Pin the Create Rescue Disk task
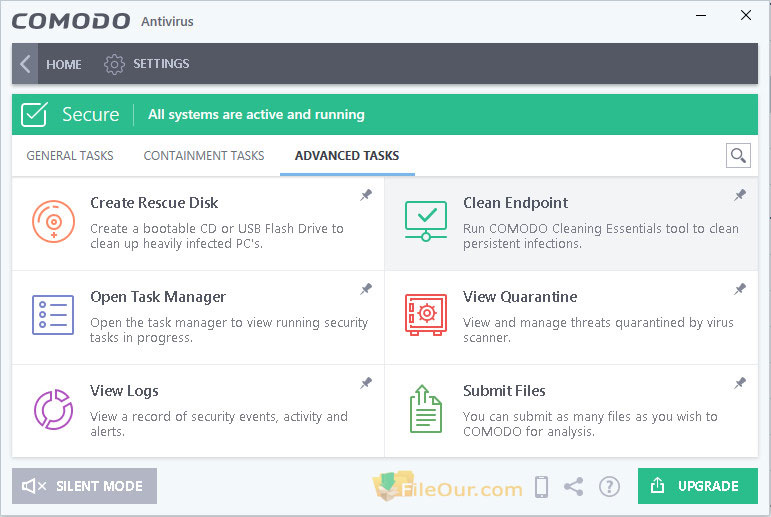The height and width of the screenshot is (517, 771). tap(366, 195)
